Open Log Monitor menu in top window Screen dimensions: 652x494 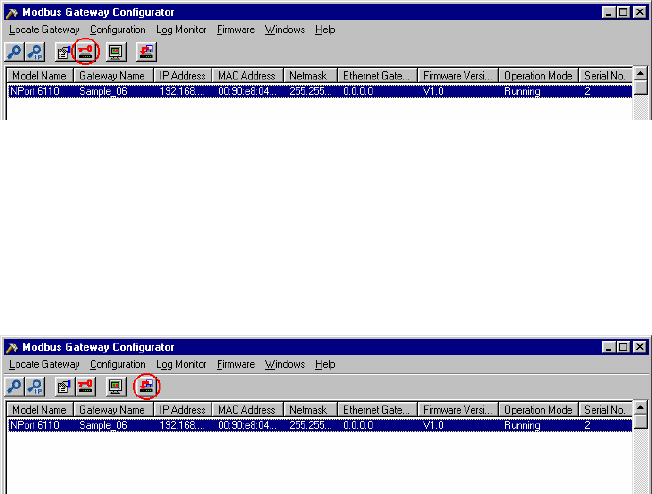181,30
